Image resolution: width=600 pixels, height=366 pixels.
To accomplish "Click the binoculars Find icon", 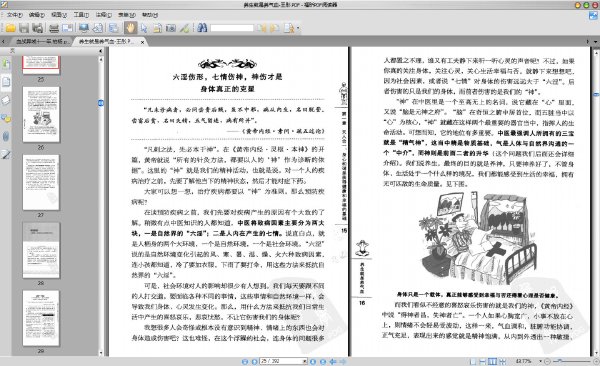I will [202, 28].
